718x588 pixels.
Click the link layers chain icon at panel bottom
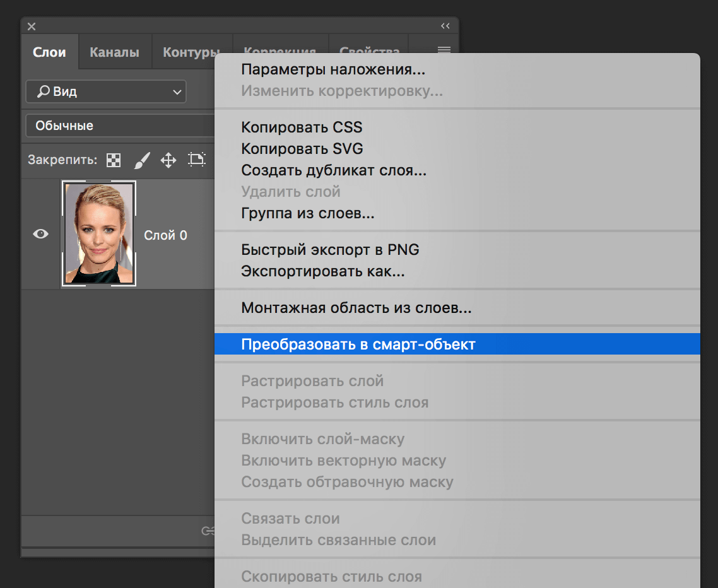(208, 532)
